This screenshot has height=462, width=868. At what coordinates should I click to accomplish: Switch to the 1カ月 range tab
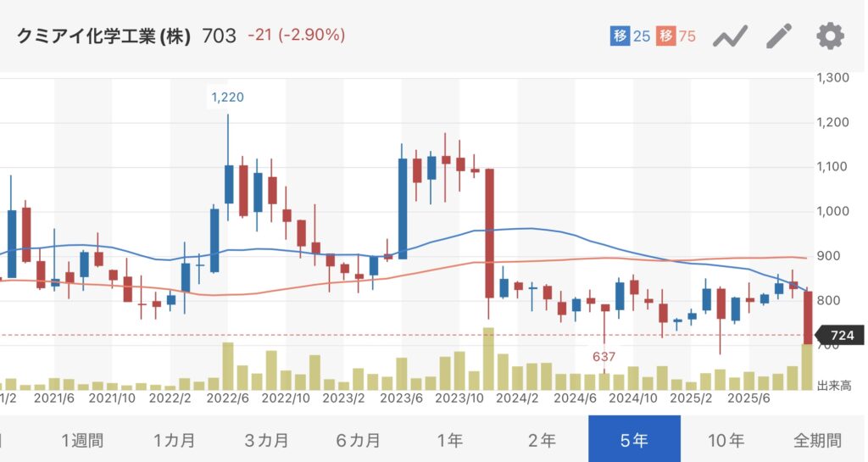point(175,440)
